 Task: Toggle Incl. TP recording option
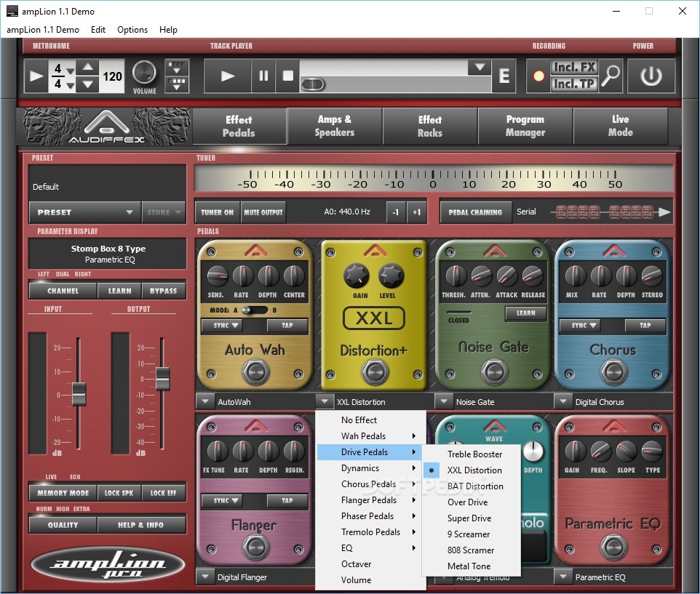pos(574,84)
